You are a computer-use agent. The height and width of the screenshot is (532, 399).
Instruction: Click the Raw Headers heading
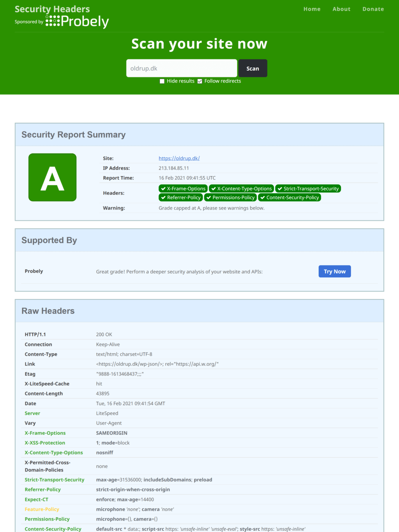tap(48, 311)
